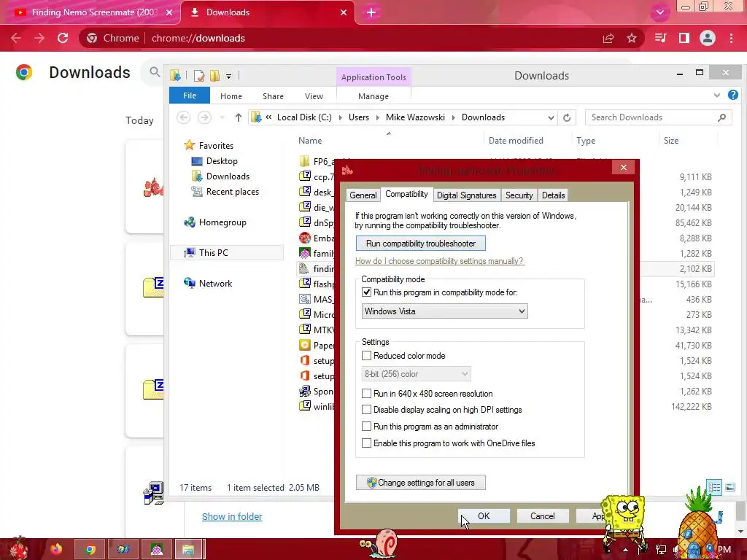
Task: Click Run compatibility troubleshooter button
Action: tap(421, 244)
